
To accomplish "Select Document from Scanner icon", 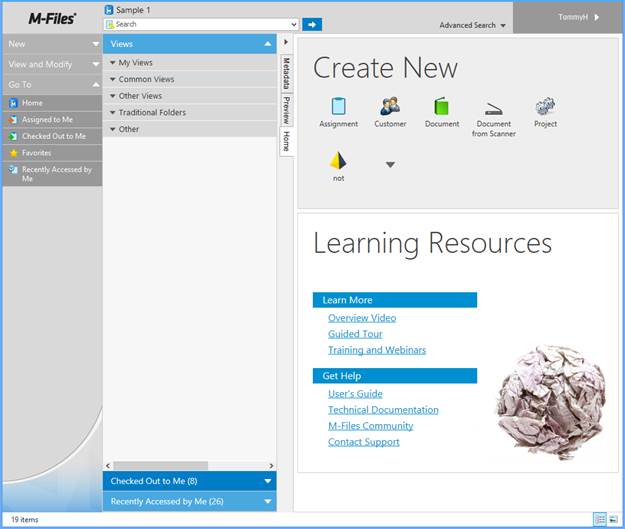I will pyautogui.click(x=493, y=108).
